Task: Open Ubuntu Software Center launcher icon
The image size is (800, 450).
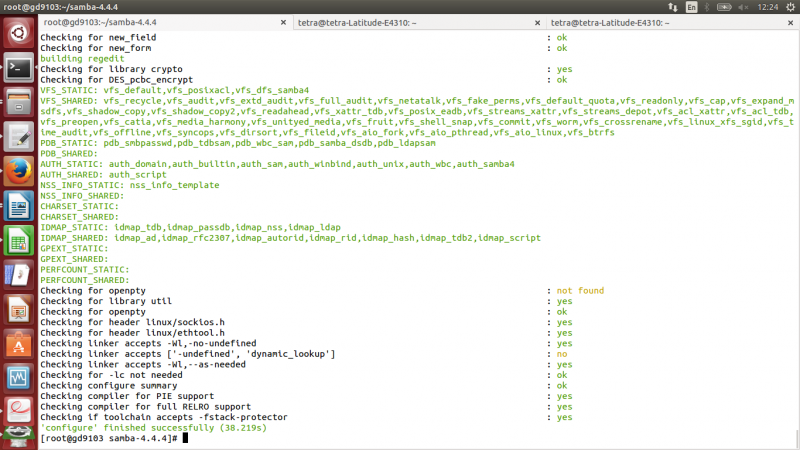Action: point(19,344)
